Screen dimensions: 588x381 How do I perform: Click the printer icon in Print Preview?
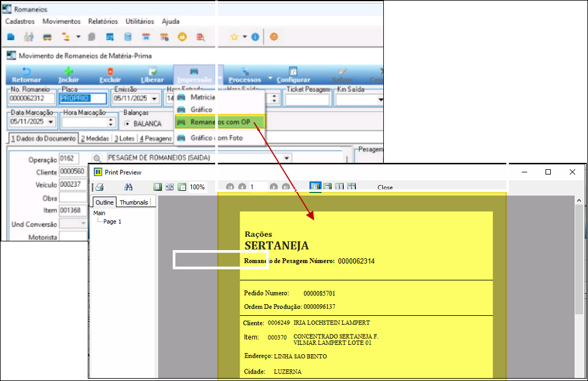tap(99, 187)
